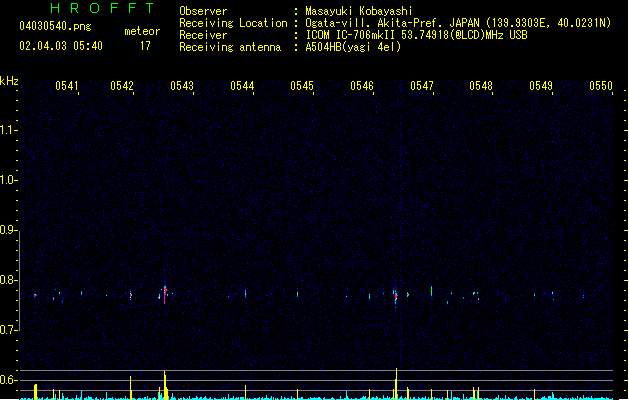
Task: Click the 0545 time marker
Action: [302, 86]
